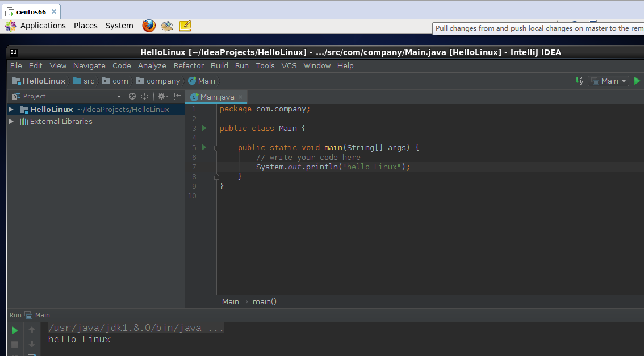Expand folded /usr/java/jdk1.8.0/bin/java command line

pyautogui.click(x=136, y=328)
